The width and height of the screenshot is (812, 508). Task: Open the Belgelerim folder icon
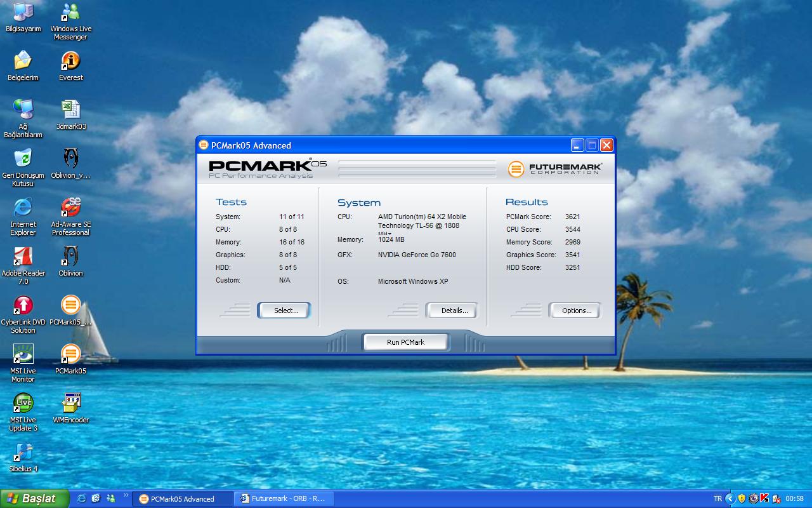point(23,66)
